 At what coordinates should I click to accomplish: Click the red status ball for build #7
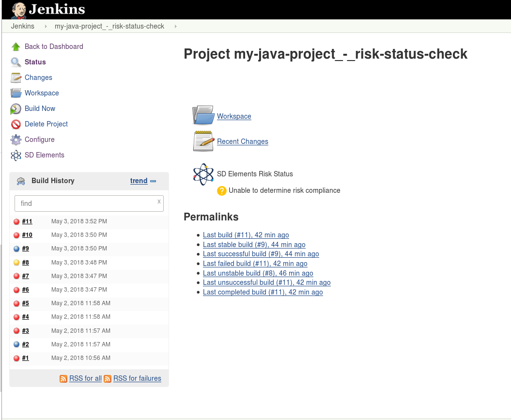(x=16, y=276)
